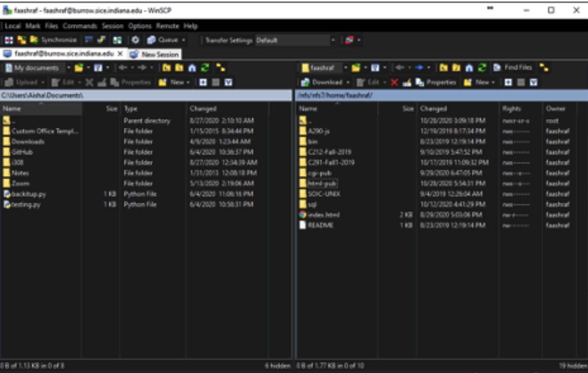The width and height of the screenshot is (588, 373).
Task: Click local Select All checkmark icon
Action: click(x=228, y=82)
